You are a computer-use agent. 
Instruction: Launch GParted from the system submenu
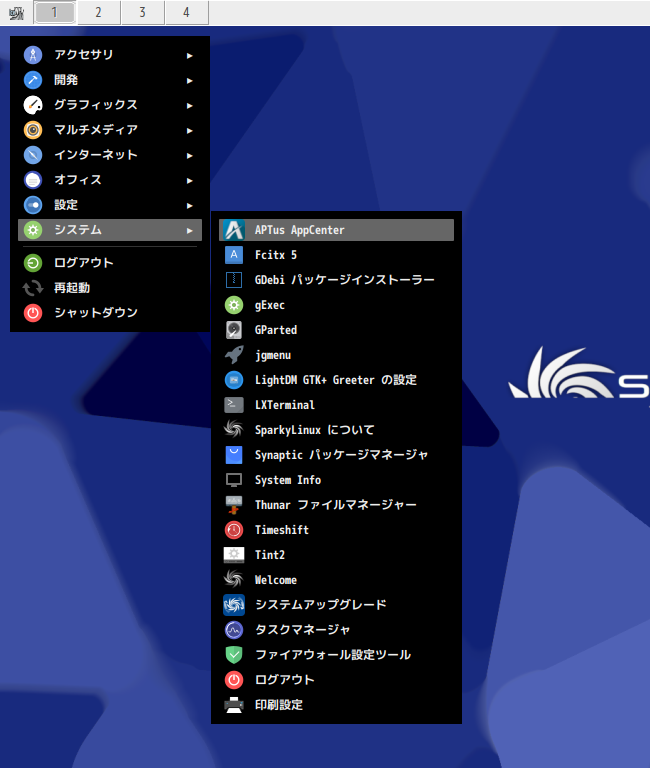tap(336, 330)
